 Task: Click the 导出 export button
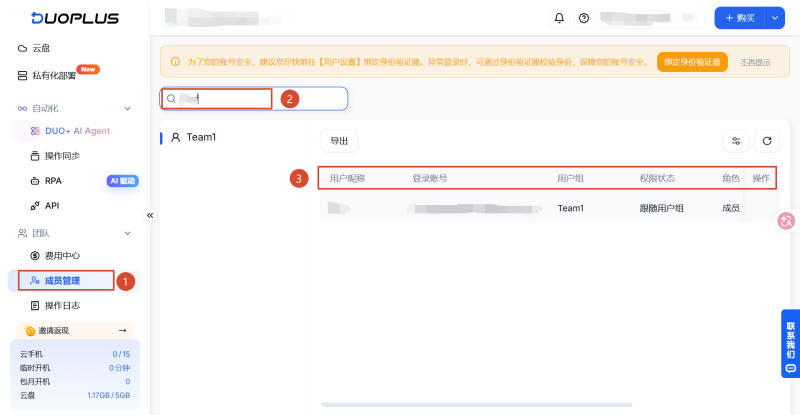[339, 141]
